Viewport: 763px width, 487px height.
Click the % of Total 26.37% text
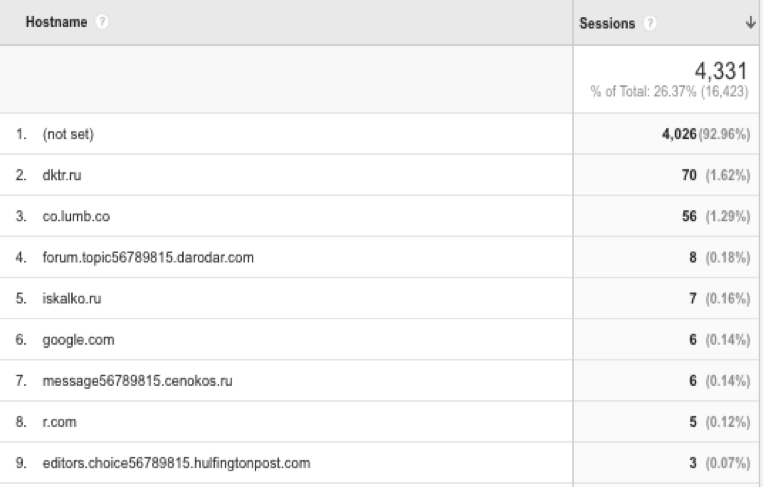click(x=670, y=92)
